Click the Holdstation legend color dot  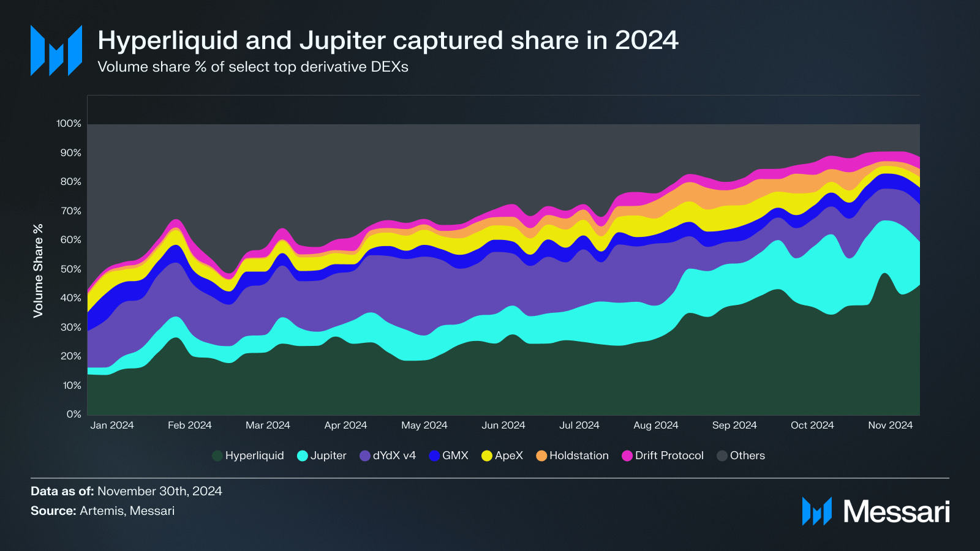click(541, 455)
